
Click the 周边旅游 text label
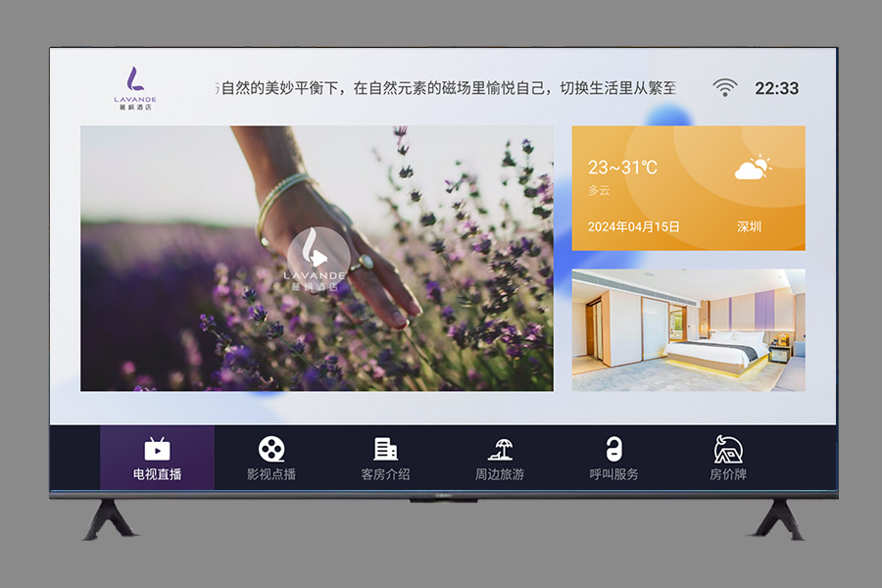[x=500, y=474]
